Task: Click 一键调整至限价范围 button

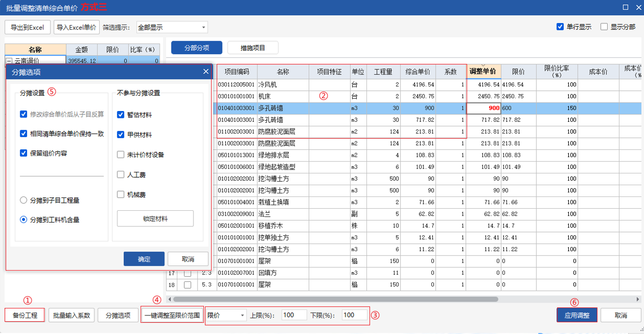Action: coord(172,315)
